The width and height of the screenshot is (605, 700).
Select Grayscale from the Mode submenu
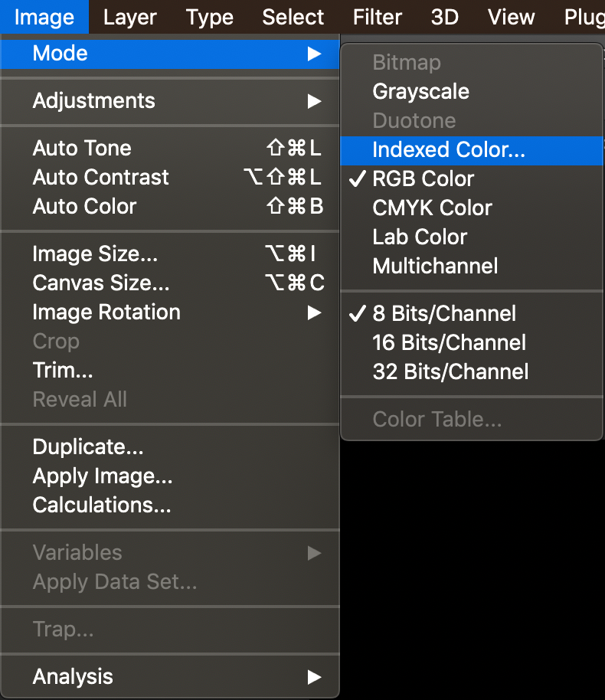click(472, 92)
